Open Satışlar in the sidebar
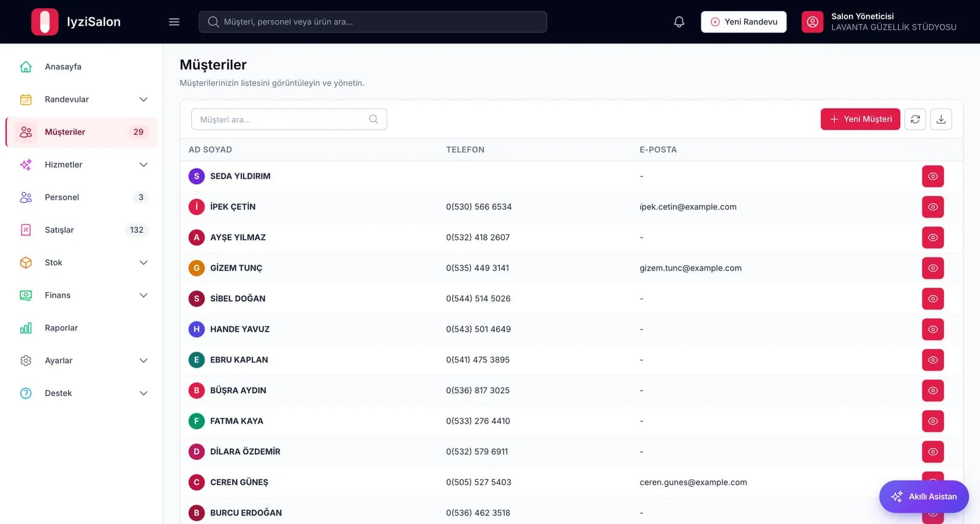This screenshot has height=524, width=980. pos(81,230)
